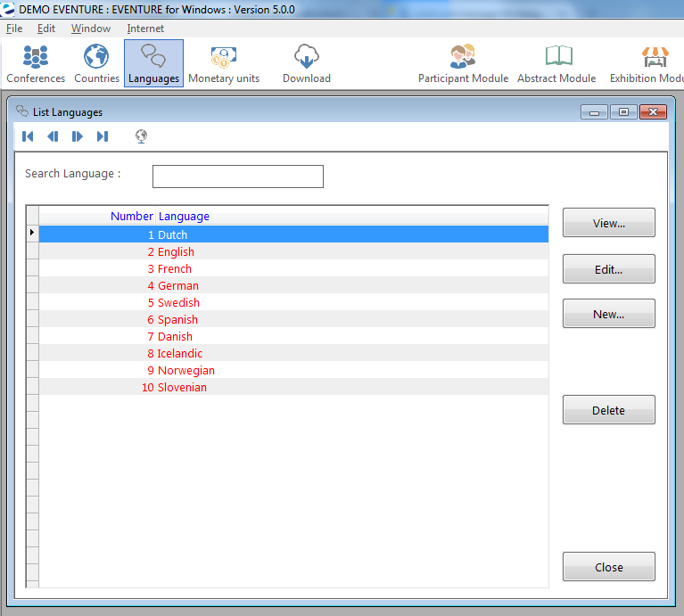Select the Dutch row
Image resolution: width=684 pixels, height=616 pixels.
pyautogui.click(x=293, y=234)
